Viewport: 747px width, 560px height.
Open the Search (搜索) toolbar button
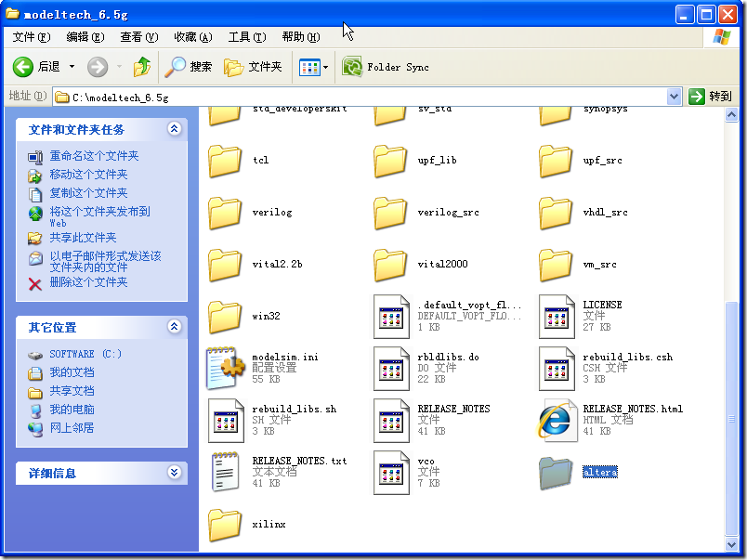coord(189,67)
